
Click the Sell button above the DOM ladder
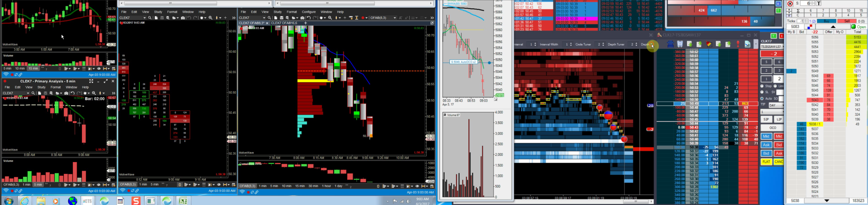(x=847, y=21)
